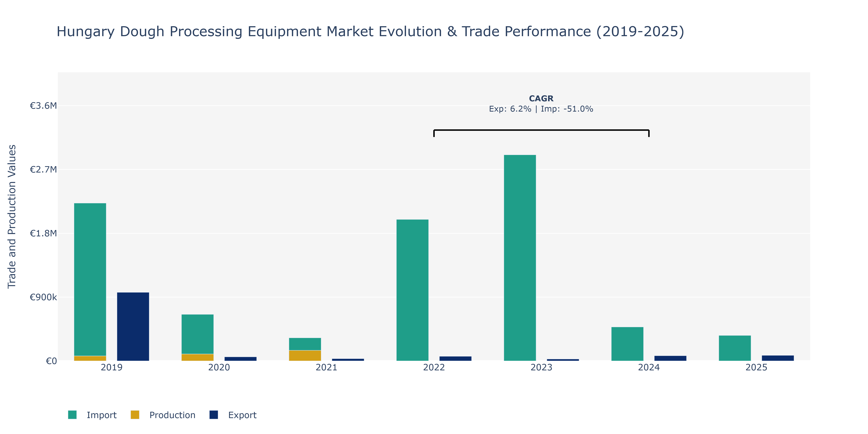Select the 2019 Production bar segment
This screenshot has height=434, width=868.
tap(90, 359)
